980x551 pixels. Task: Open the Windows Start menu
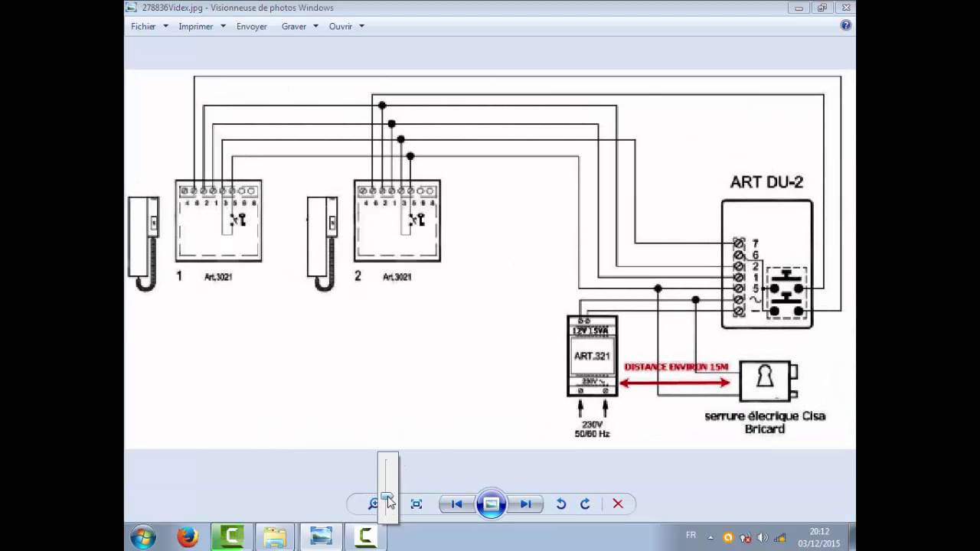143,537
